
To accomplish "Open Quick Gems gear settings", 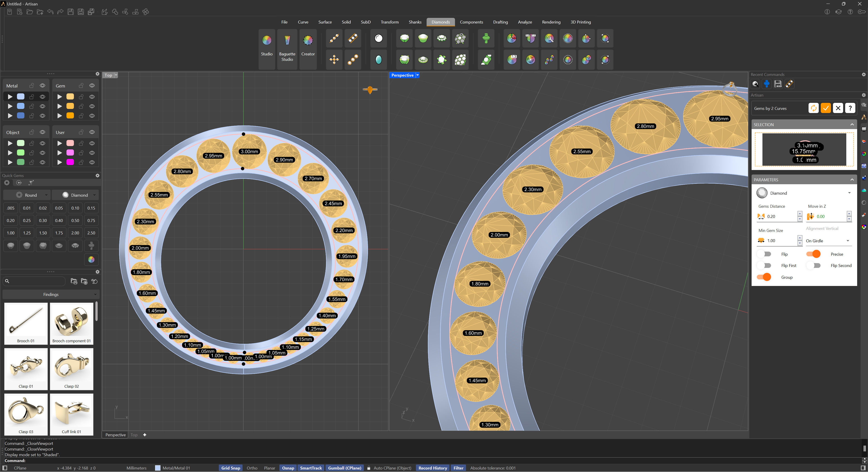I will coord(97,175).
